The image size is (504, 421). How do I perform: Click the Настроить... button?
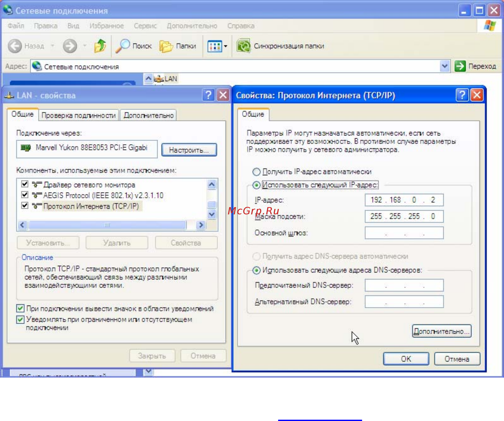(x=189, y=150)
